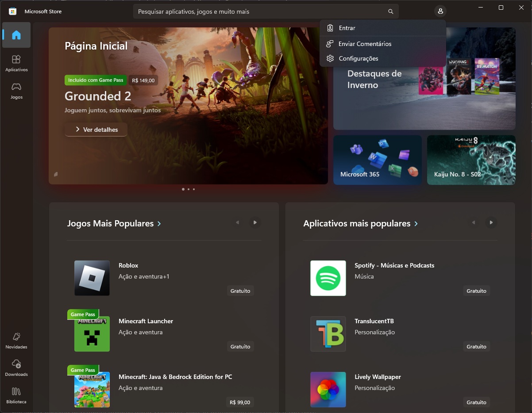Open the Biblioteca page

[x=16, y=395]
